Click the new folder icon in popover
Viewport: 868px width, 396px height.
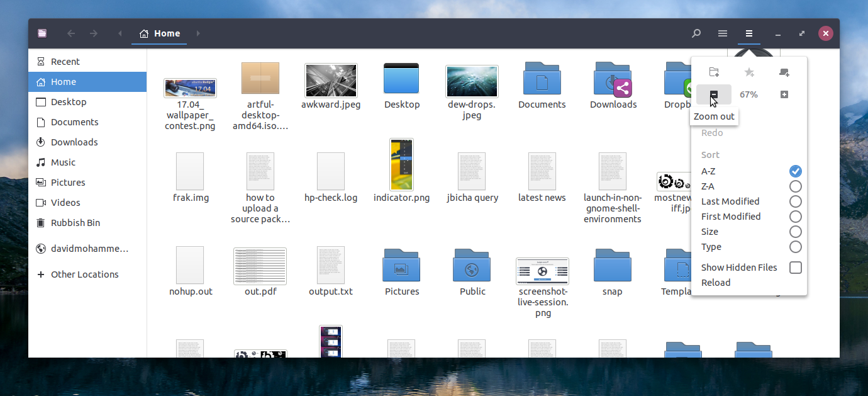pos(714,72)
